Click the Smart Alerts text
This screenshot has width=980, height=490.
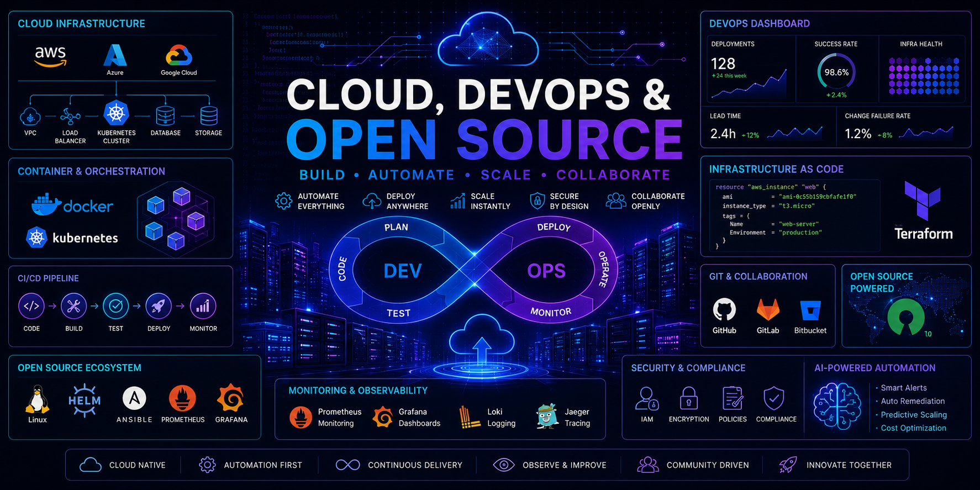point(904,388)
